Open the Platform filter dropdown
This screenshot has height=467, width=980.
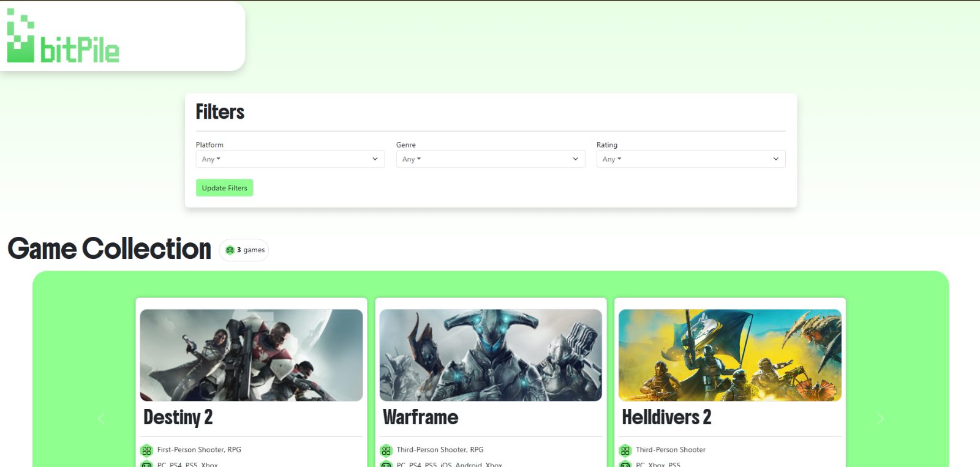[x=290, y=159]
